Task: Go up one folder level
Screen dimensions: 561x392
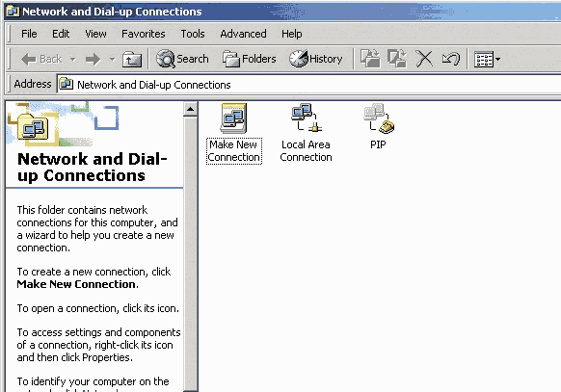Action: 132,59
